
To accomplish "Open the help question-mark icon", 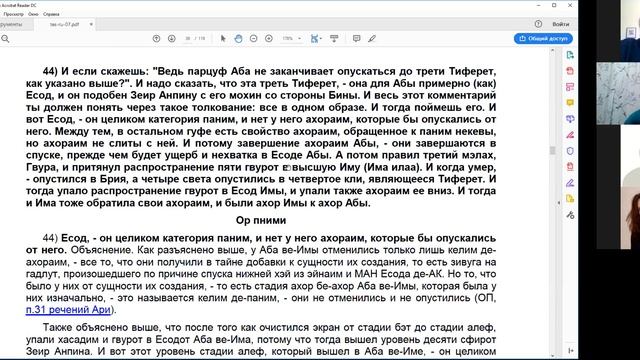I will tap(538, 24).
